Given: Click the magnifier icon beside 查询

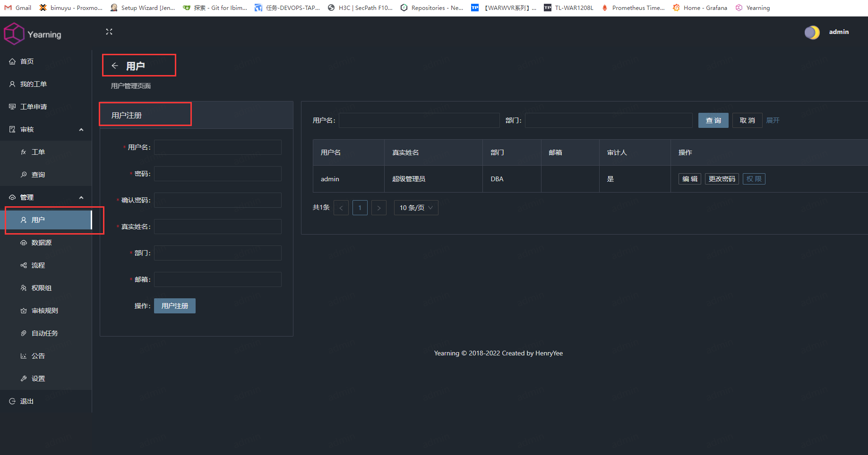Looking at the screenshot, I should point(24,175).
